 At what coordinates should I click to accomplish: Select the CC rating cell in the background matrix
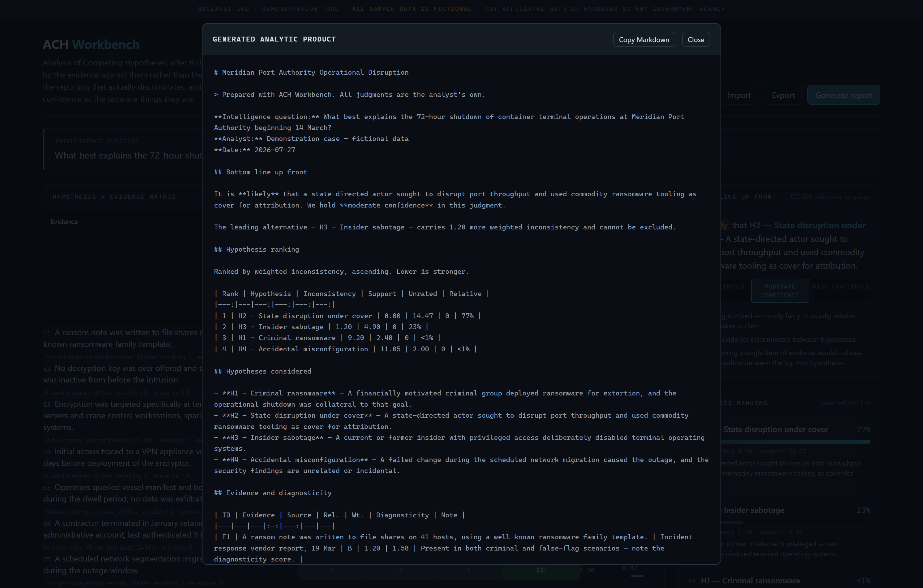(541, 570)
